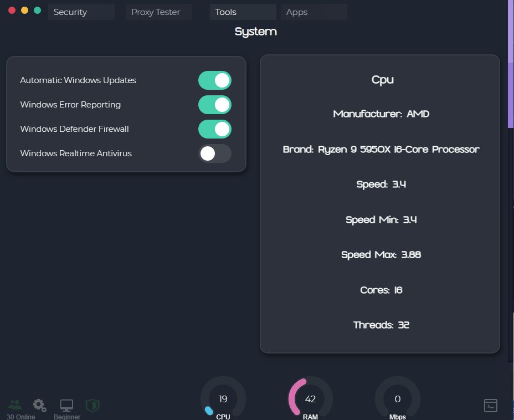Image resolution: width=514 pixels, height=420 pixels.
Task: Switch to the Proxy Tester tab
Action: point(158,12)
